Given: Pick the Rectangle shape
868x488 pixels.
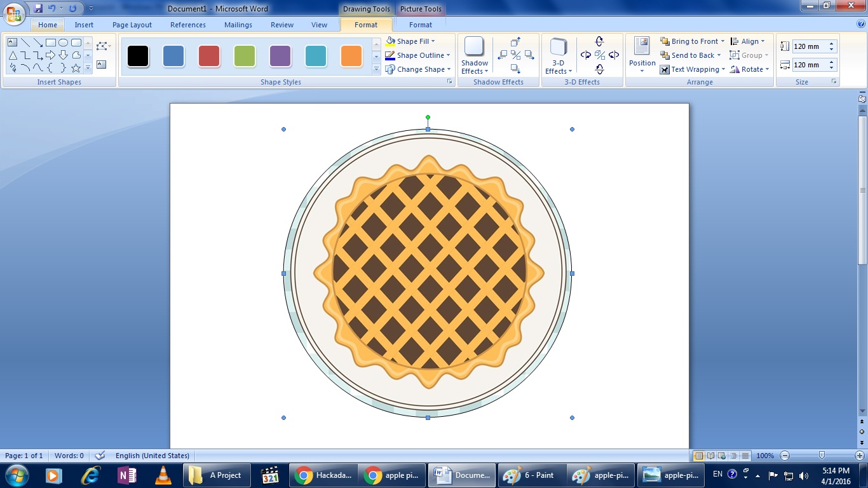Looking at the screenshot, I should (51, 43).
